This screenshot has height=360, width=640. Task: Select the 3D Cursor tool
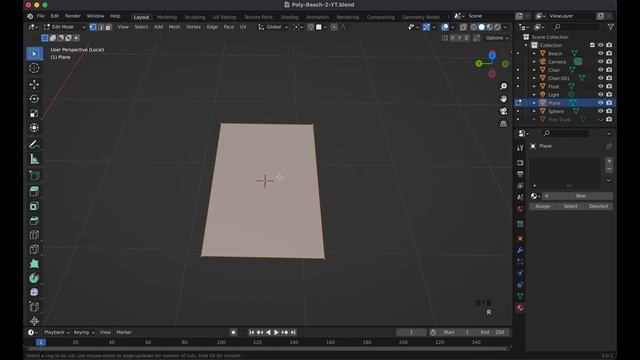pyautogui.click(x=34, y=68)
